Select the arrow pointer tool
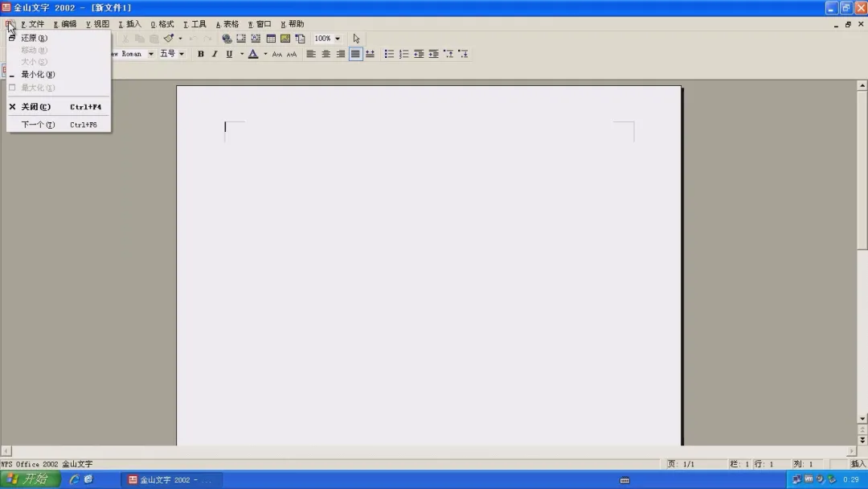Screen dimensions: 868x489 pyautogui.click(x=357, y=39)
